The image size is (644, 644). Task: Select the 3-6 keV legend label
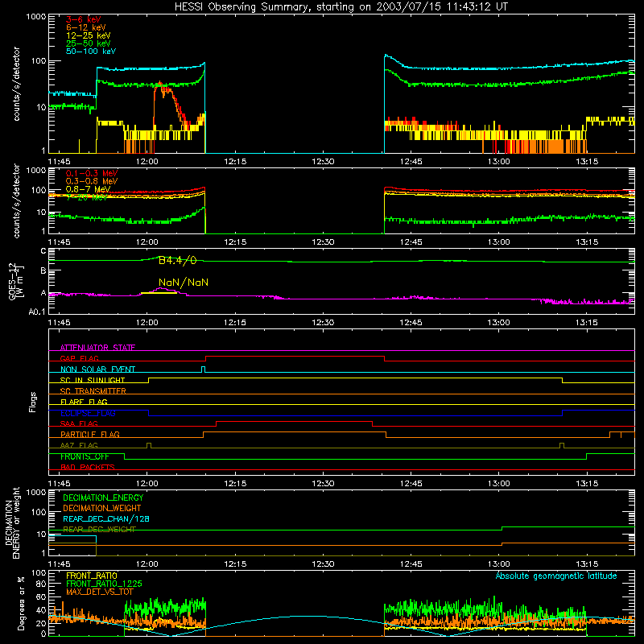click(84, 19)
